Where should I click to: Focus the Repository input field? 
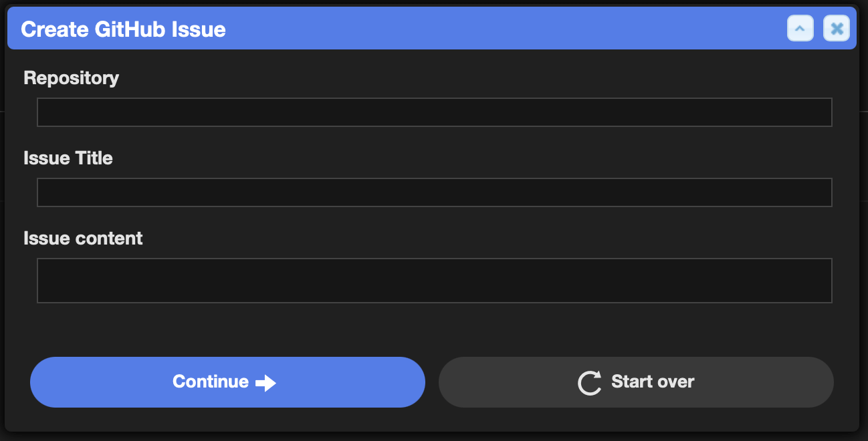coord(435,112)
